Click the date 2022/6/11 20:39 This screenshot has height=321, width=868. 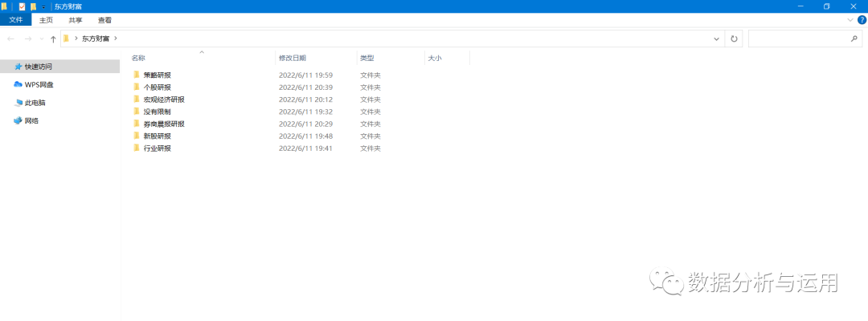tap(305, 87)
